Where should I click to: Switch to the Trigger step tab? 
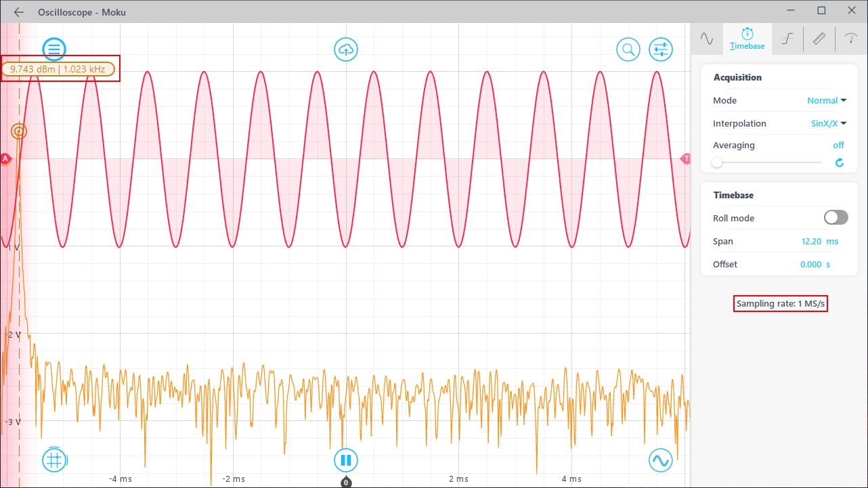pos(787,39)
